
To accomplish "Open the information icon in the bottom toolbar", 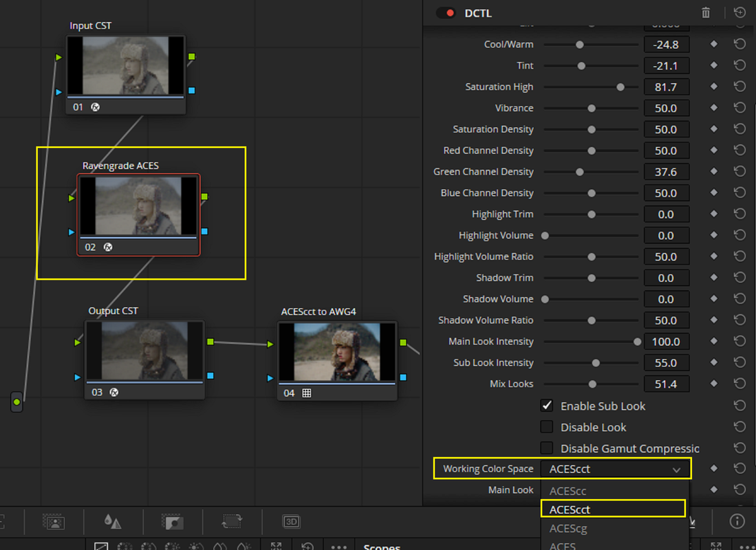I will pos(736,521).
